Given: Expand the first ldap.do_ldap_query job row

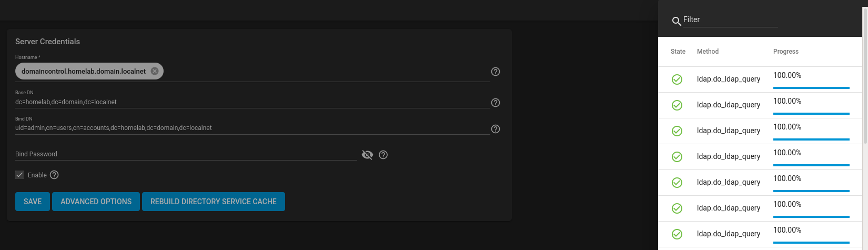Looking at the screenshot, I should [760, 79].
